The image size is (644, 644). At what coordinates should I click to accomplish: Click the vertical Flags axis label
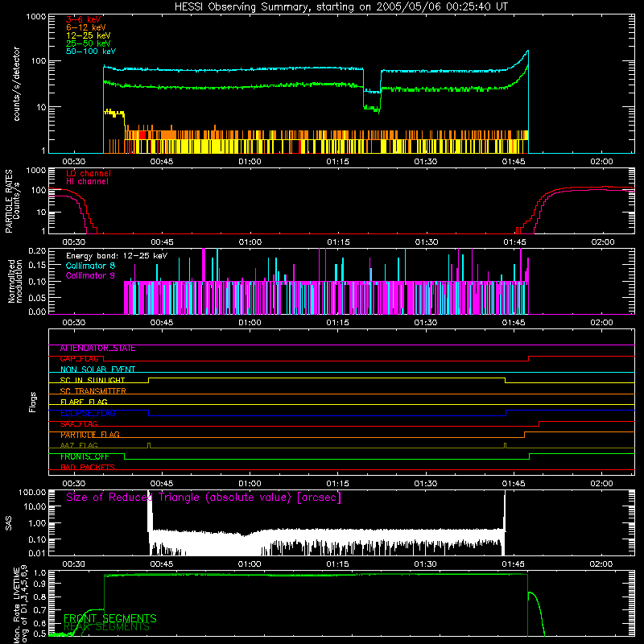click(x=33, y=402)
